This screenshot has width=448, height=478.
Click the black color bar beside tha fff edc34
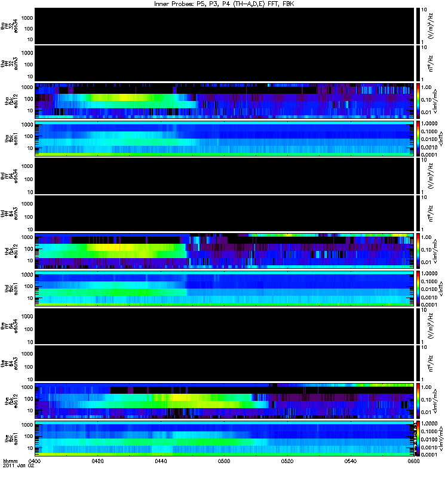(418, 26)
